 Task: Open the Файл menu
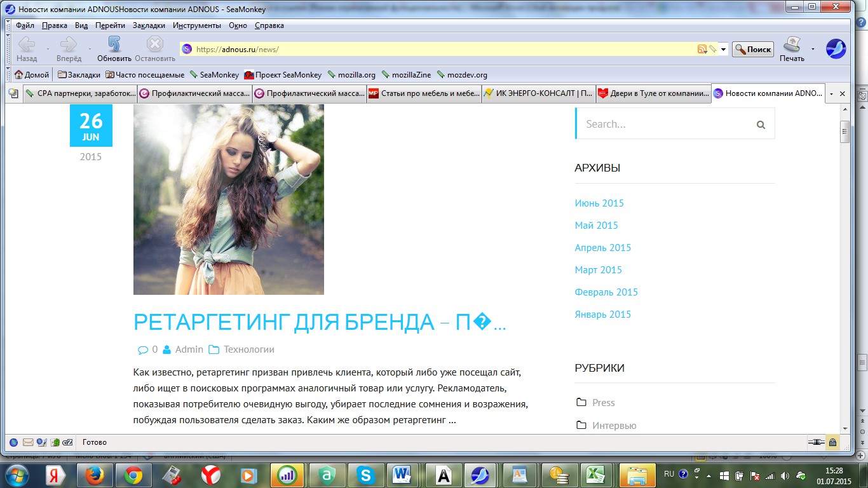point(25,25)
